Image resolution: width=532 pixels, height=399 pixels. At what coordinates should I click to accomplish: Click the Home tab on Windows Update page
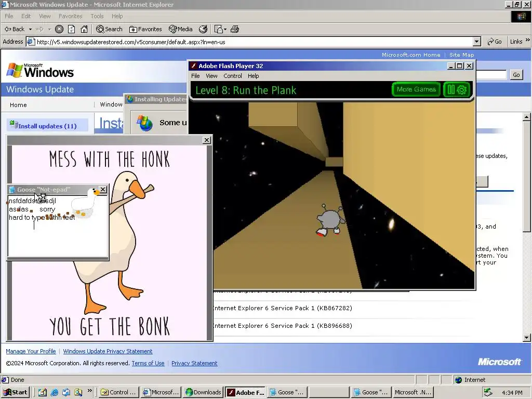(x=18, y=105)
